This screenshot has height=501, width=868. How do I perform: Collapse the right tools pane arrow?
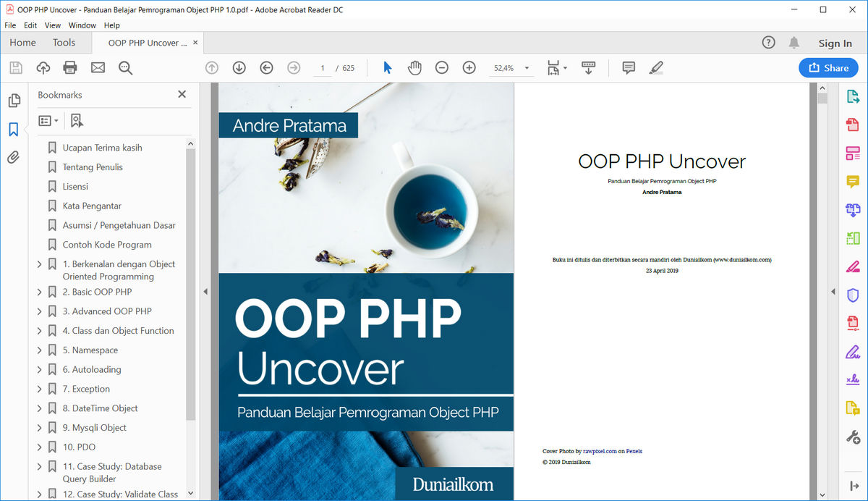click(x=833, y=291)
